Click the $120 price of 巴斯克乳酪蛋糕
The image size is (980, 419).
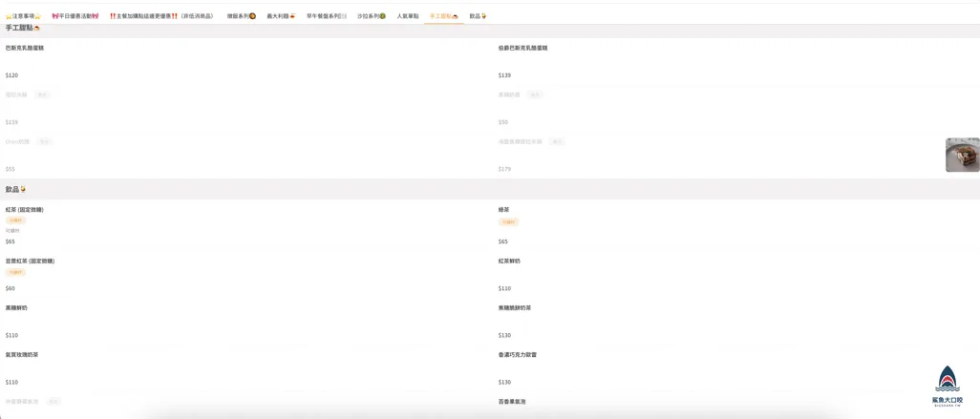pyautogui.click(x=11, y=75)
